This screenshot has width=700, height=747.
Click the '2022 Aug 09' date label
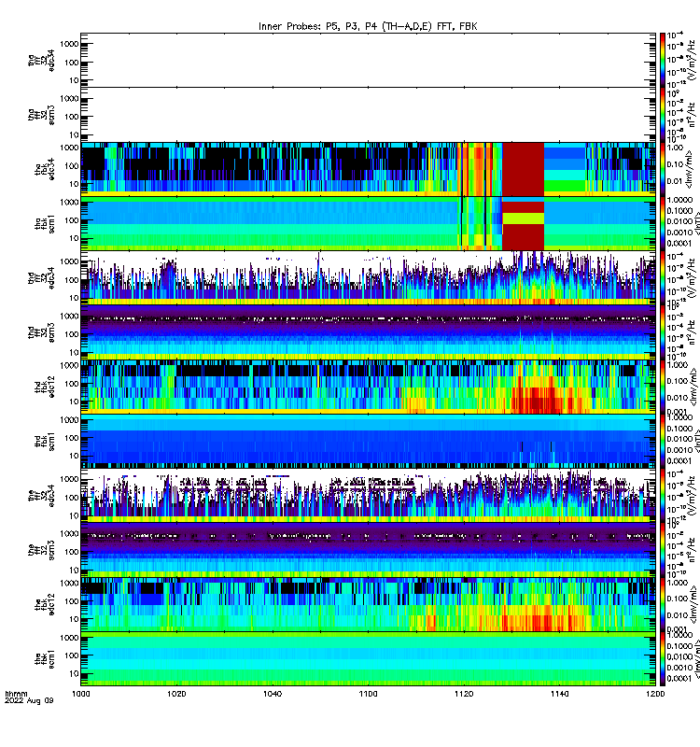click(29, 700)
